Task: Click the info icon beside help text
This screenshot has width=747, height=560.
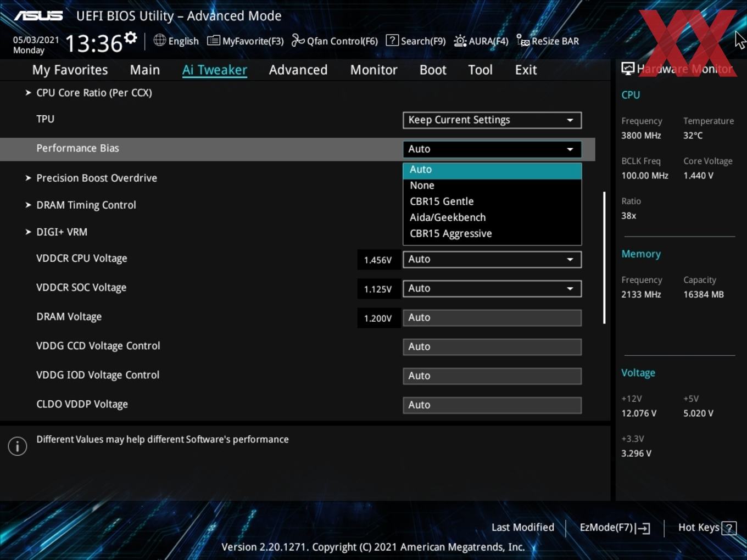Action: coord(18,446)
